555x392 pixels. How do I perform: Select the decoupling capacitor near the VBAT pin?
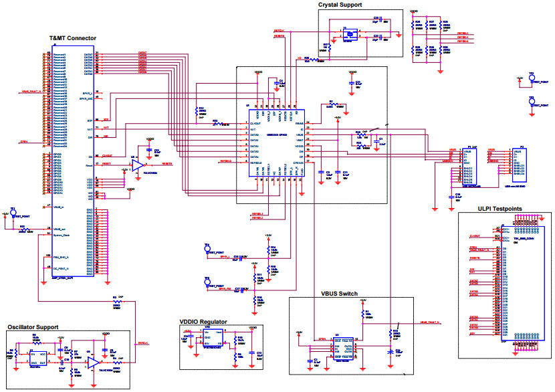point(338,173)
